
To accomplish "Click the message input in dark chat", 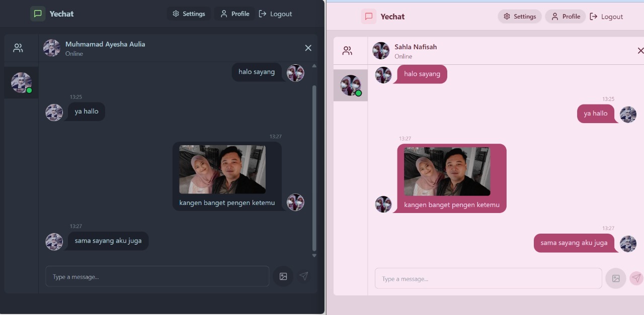I will (157, 276).
